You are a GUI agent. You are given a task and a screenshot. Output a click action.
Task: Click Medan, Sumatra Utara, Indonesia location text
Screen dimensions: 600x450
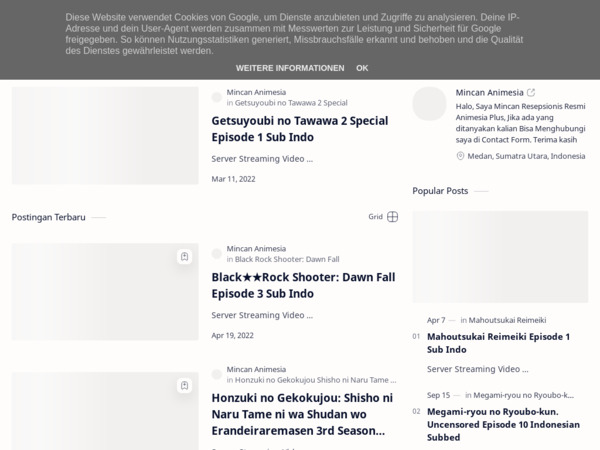(526, 156)
